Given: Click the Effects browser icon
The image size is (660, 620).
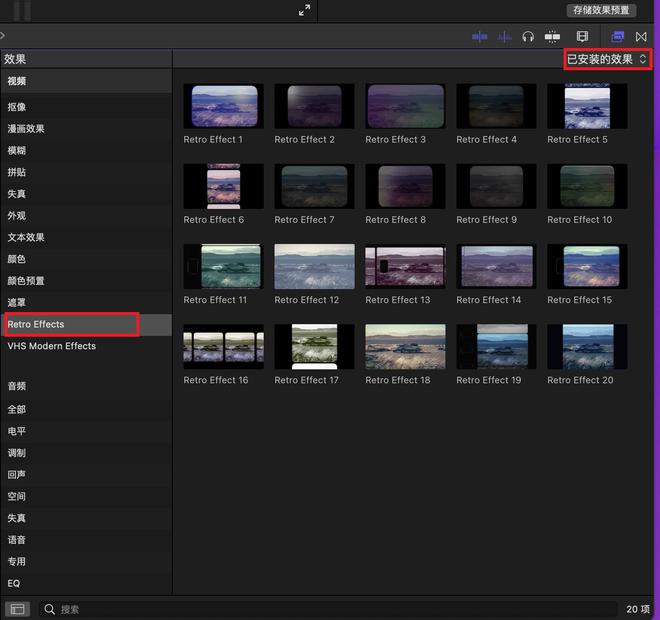Looking at the screenshot, I should click(618, 37).
